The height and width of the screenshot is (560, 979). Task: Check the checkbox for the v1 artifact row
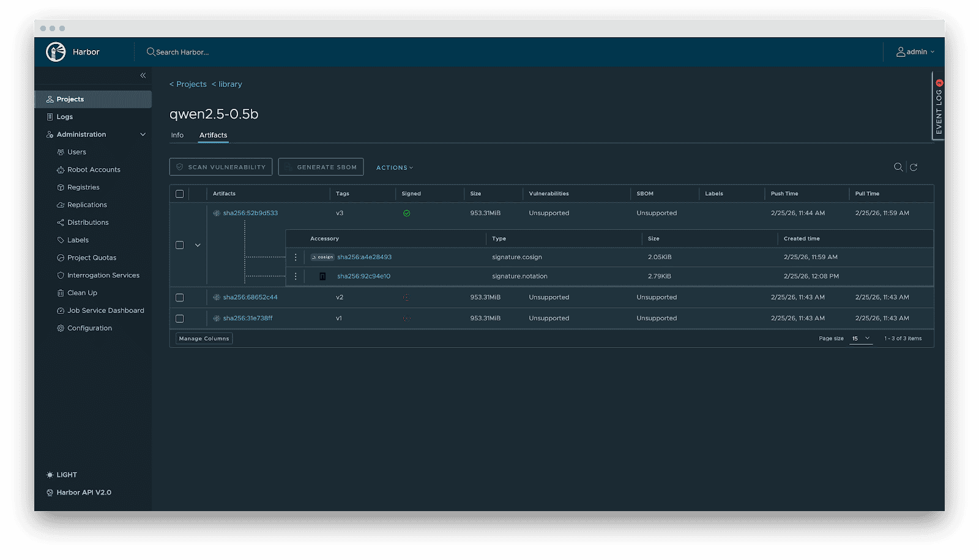pos(179,318)
